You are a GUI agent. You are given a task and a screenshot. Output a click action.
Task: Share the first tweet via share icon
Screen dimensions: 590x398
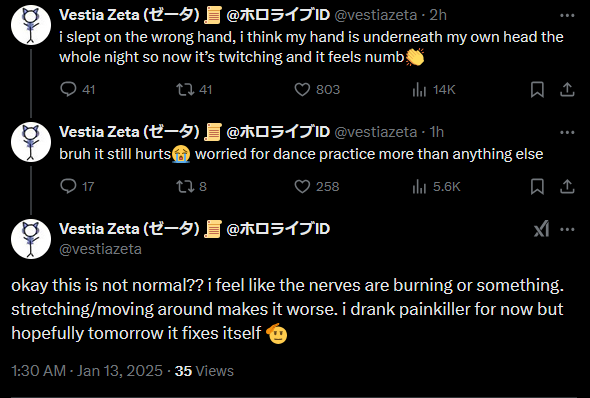tap(567, 90)
